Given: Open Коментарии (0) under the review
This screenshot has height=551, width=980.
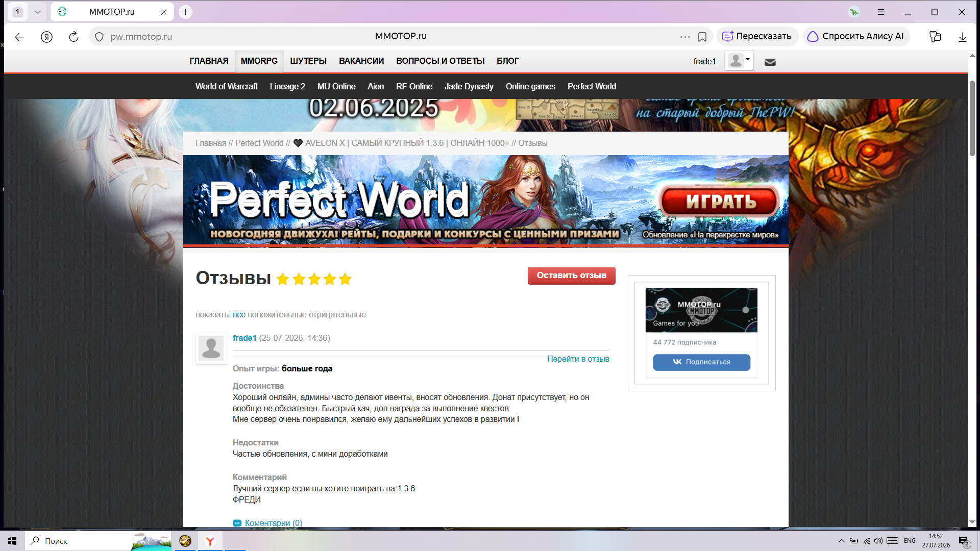Looking at the screenshot, I should [x=274, y=523].
